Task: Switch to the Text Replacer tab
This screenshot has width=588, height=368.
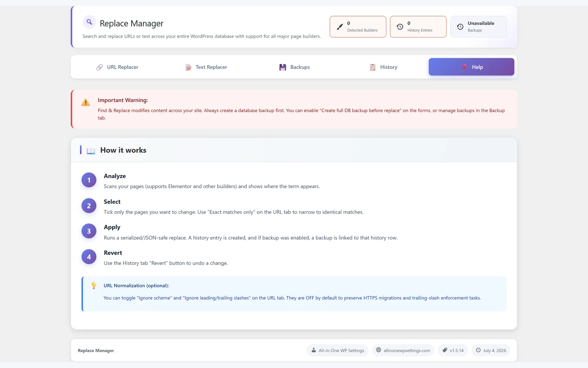Action: point(206,67)
